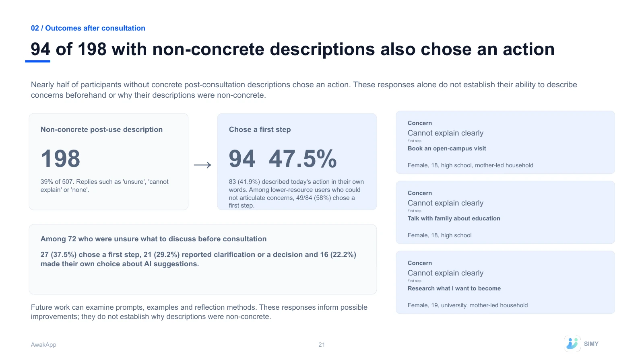Select the 'Chose a first step' card heading
The image size is (644, 362).
click(260, 130)
